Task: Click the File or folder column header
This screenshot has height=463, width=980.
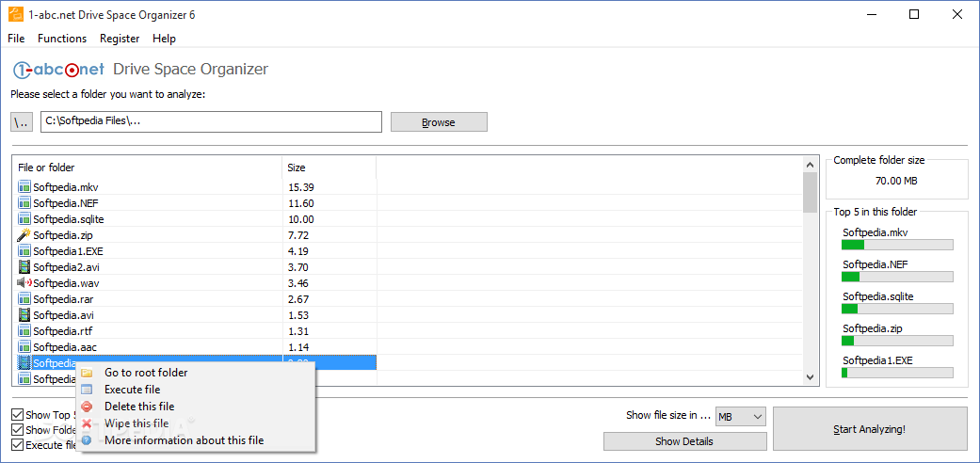Action: (148, 168)
